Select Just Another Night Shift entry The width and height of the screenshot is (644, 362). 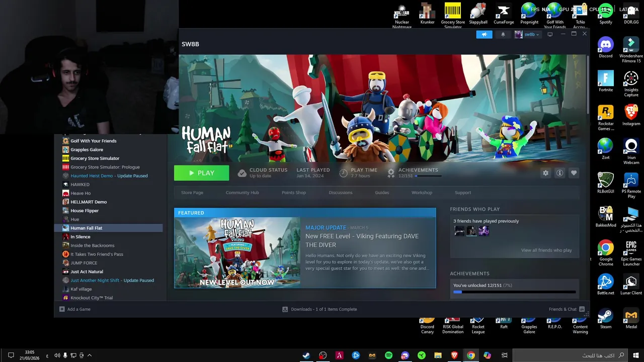[x=108, y=281]
